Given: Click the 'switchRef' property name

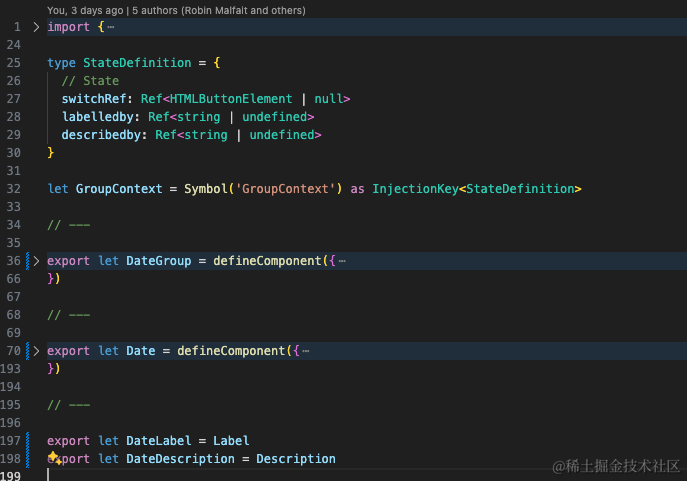Looking at the screenshot, I should click(x=94, y=99).
